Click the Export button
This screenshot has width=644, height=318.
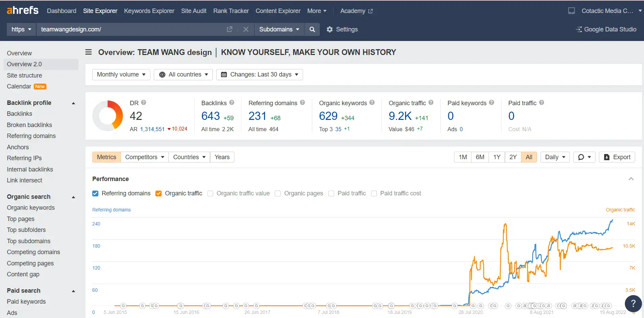617,157
